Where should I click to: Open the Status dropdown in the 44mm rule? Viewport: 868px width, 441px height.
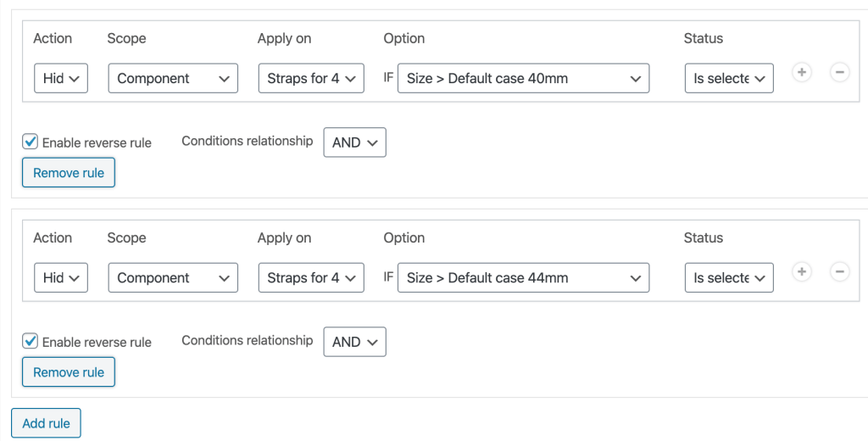[729, 277]
